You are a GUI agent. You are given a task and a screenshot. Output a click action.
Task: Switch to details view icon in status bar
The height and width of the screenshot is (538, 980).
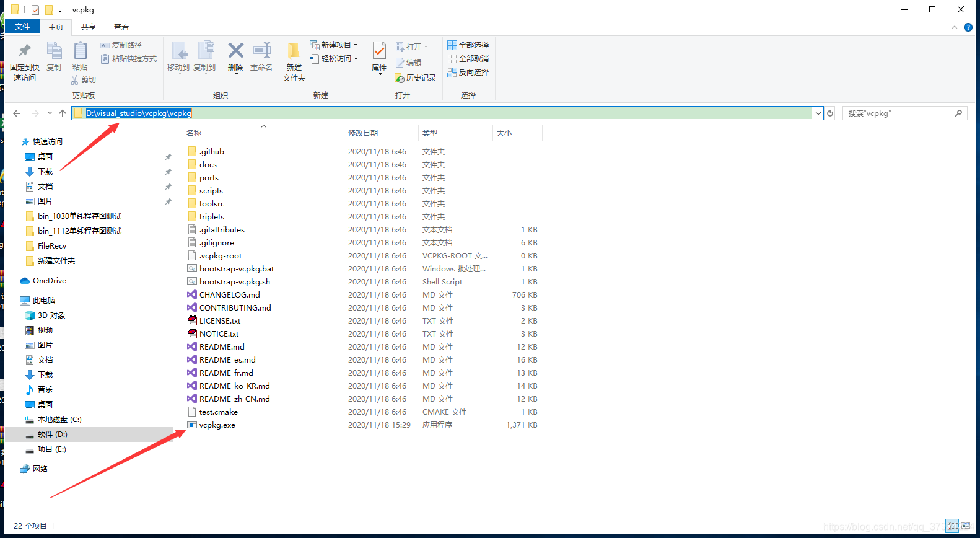952,526
